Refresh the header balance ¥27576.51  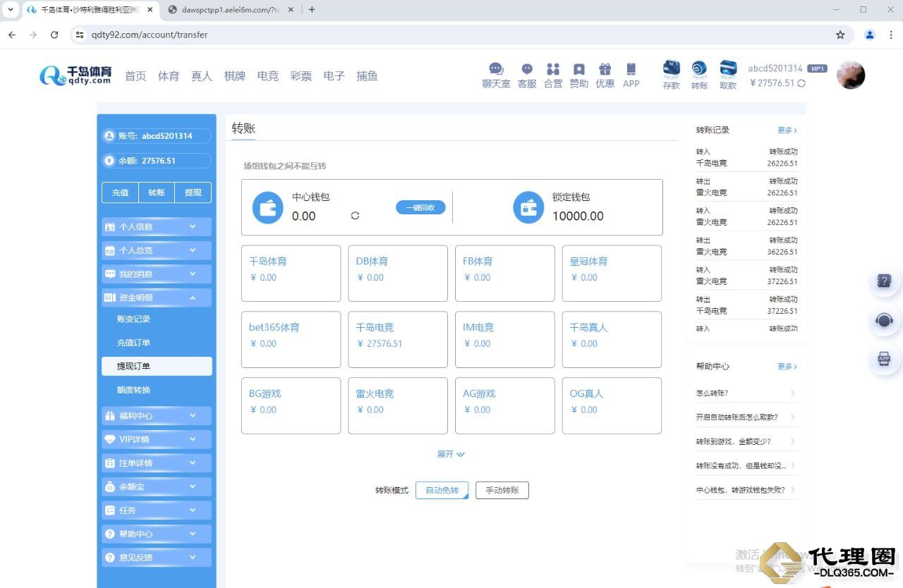[801, 83]
